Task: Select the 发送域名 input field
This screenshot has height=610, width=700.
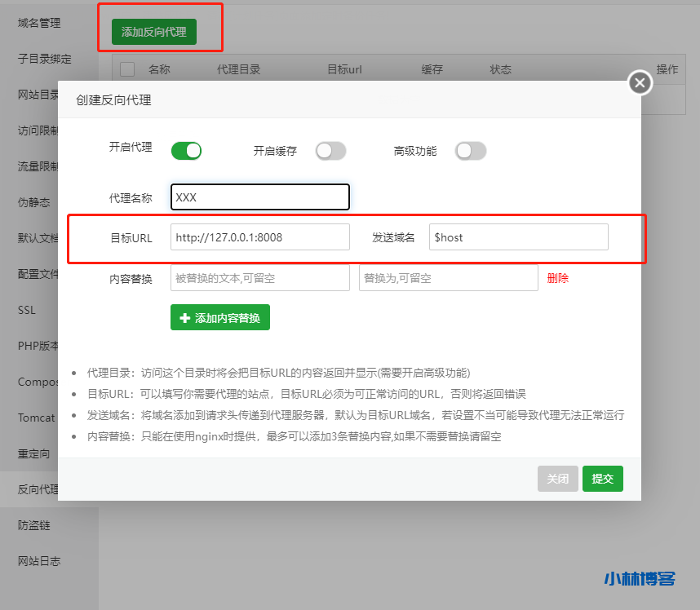Action: pyautogui.click(x=518, y=237)
